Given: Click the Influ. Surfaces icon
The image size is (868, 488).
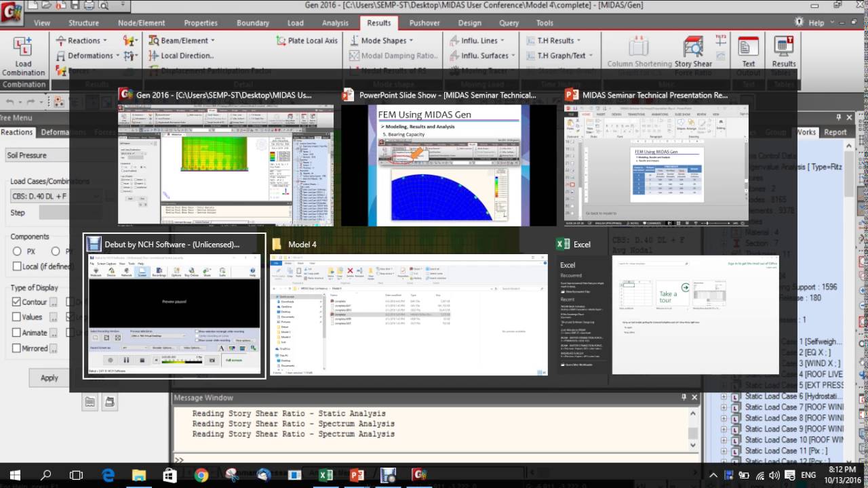Looking at the screenshot, I should point(454,56).
